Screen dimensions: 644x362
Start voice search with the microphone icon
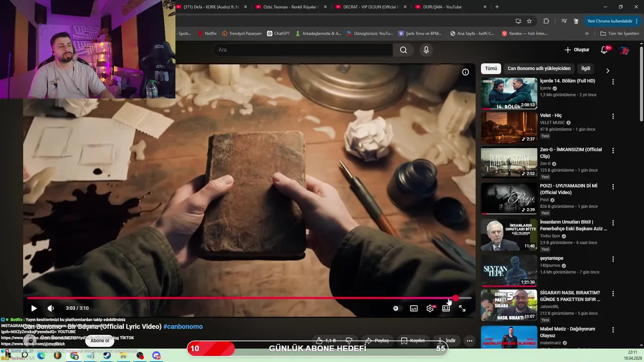pyautogui.click(x=426, y=50)
